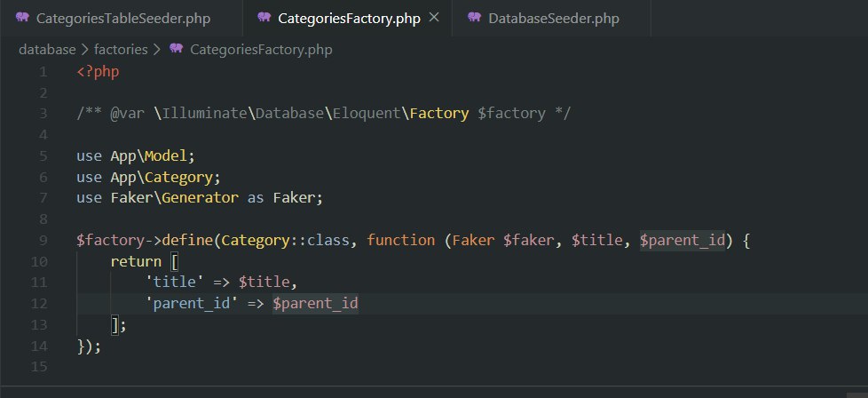Click the 'title' array key string

click(x=175, y=283)
